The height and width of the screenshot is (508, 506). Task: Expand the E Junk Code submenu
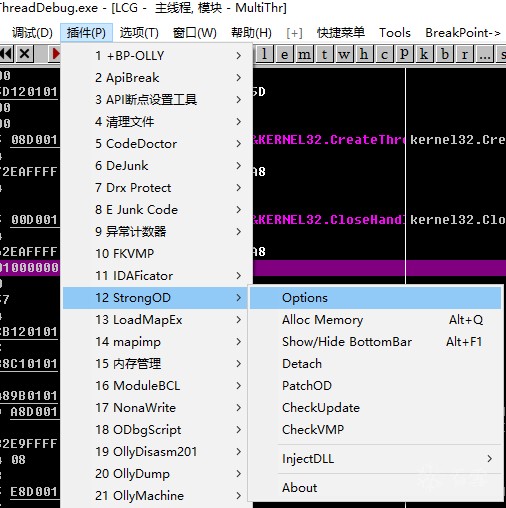(155, 209)
